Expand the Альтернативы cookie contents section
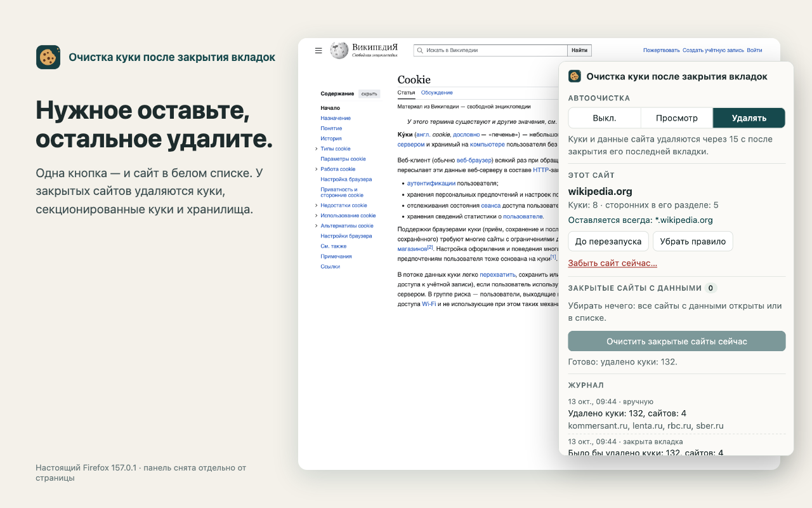Viewport: 812px width, 508px height. (316, 225)
